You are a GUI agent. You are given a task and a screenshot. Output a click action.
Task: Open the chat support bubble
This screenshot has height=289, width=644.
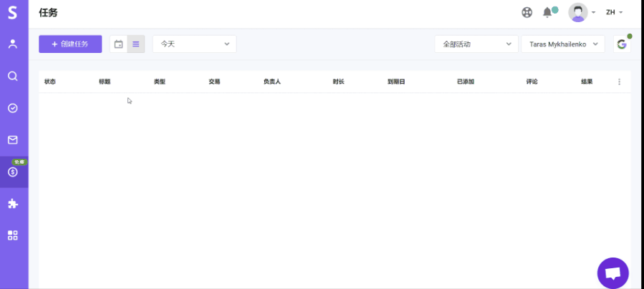tap(612, 273)
